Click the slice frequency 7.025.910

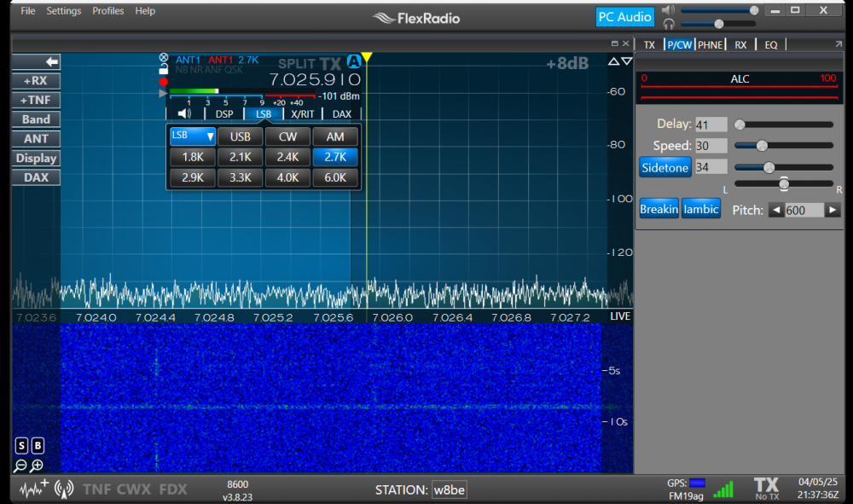(315, 80)
